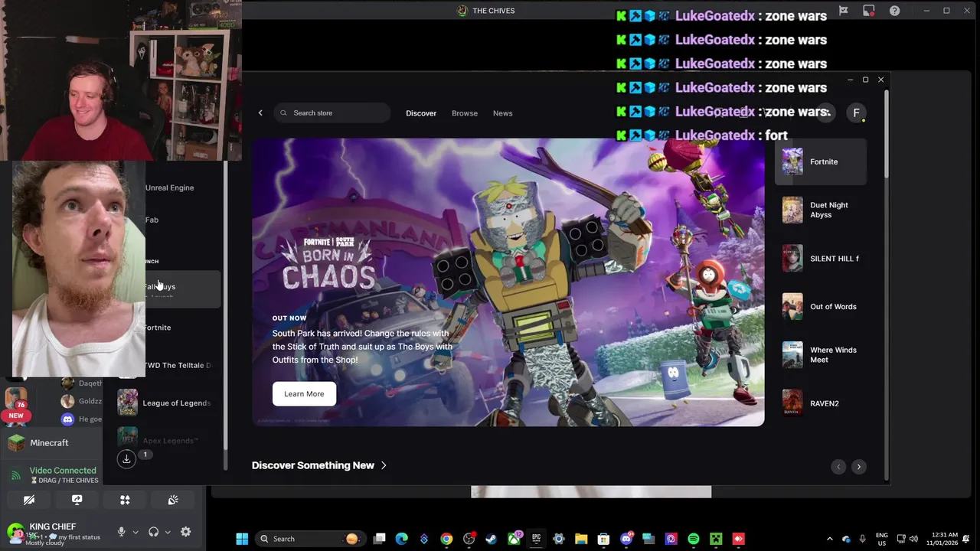The image size is (980, 551).
Task: Click the Search store input field
Action: pyautogui.click(x=333, y=113)
